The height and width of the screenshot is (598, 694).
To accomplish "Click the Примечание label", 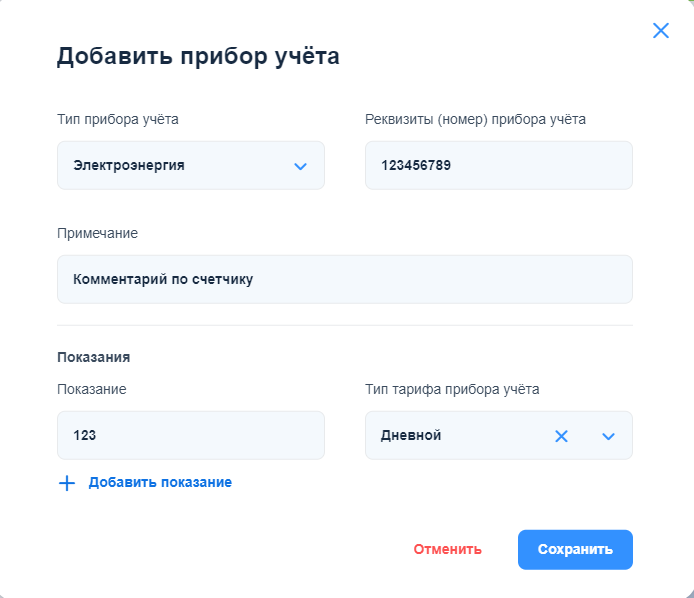I will pyautogui.click(x=97, y=233).
